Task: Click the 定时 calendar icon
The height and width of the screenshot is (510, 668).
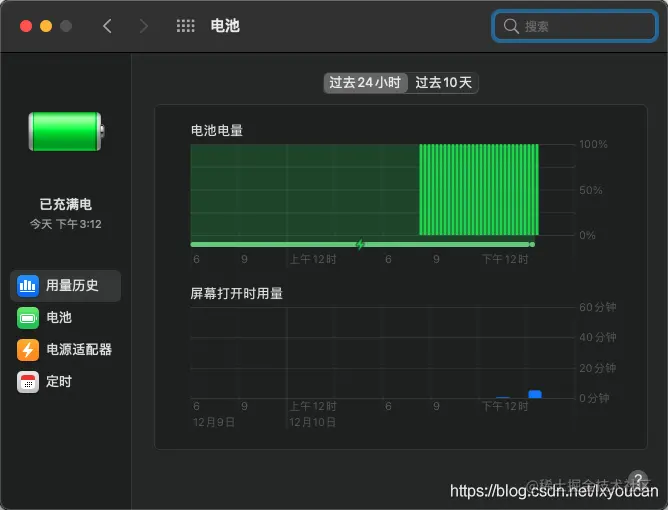Action: pos(28,382)
